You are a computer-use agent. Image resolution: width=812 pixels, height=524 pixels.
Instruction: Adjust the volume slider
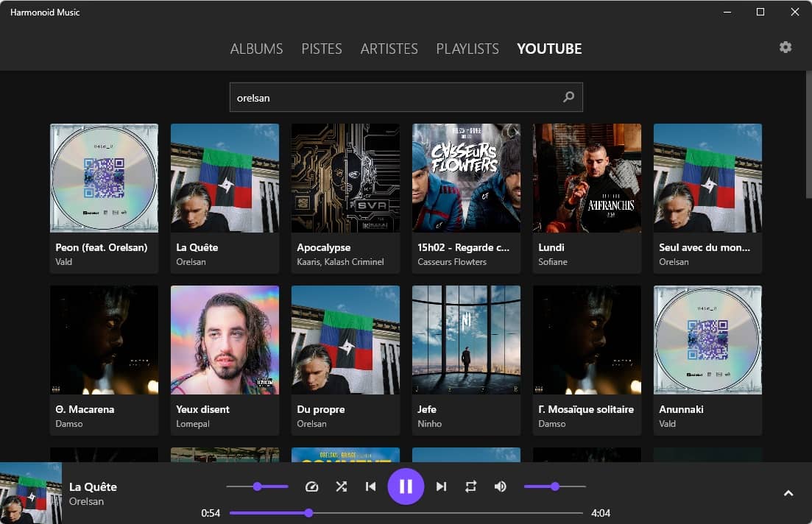tap(554, 486)
